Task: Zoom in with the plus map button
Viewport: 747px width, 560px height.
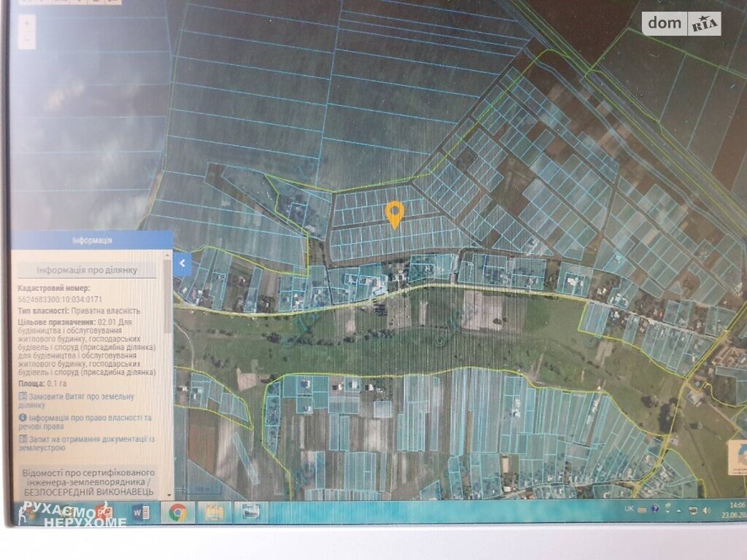Action: pos(27,23)
